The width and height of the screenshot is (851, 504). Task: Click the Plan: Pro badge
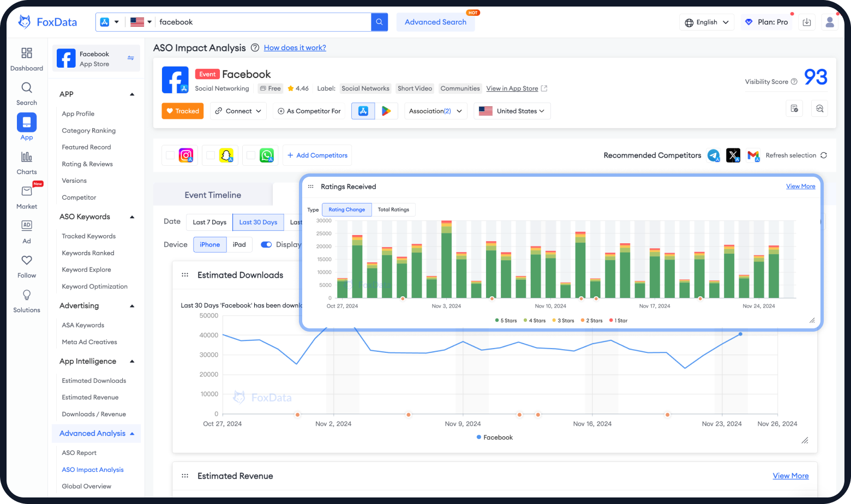766,22
